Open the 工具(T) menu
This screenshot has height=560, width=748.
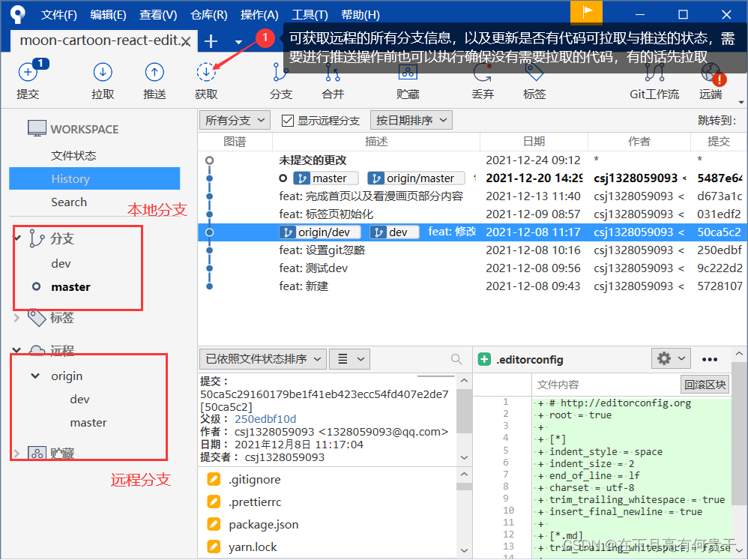pyautogui.click(x=310, y=15)
